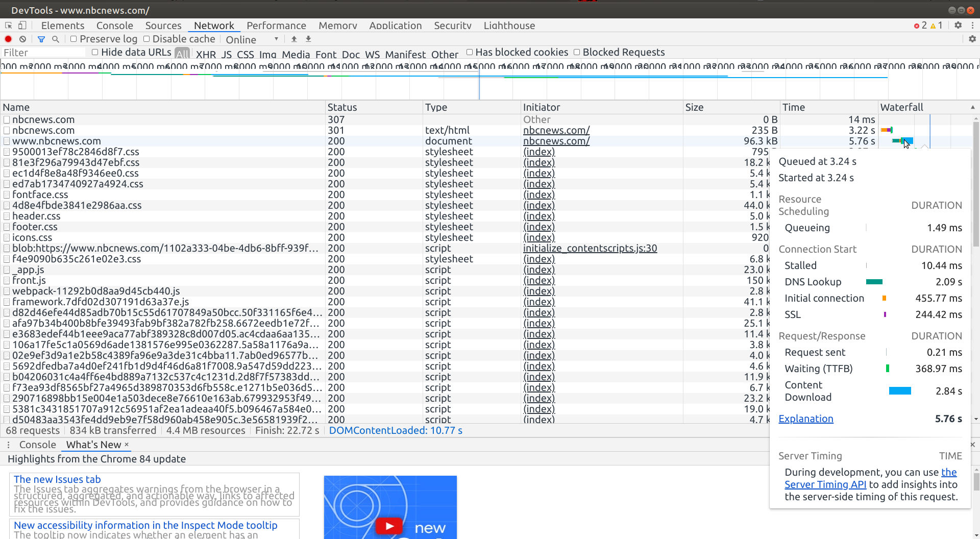
Task: Open The new Issues tab link
Action: click(57, 479)
